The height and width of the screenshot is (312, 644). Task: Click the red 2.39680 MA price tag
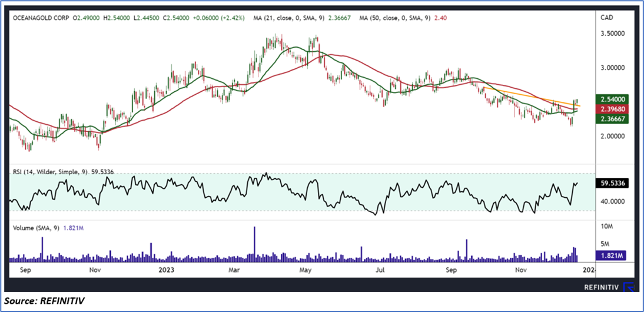tap(612, 109)
